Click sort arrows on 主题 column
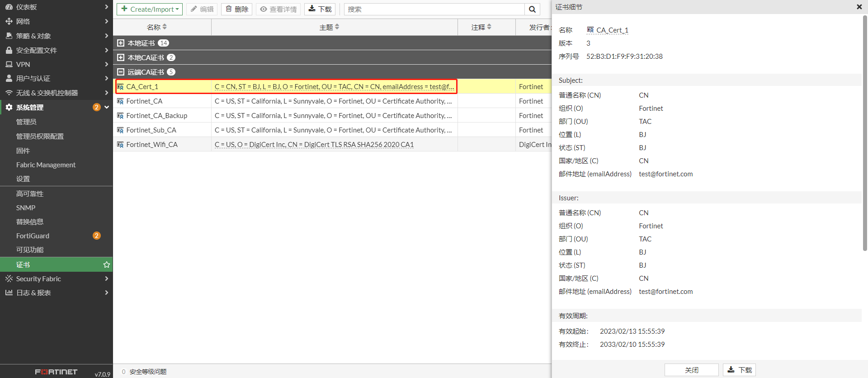Screen dimensions: 868x378 (337, 27)
